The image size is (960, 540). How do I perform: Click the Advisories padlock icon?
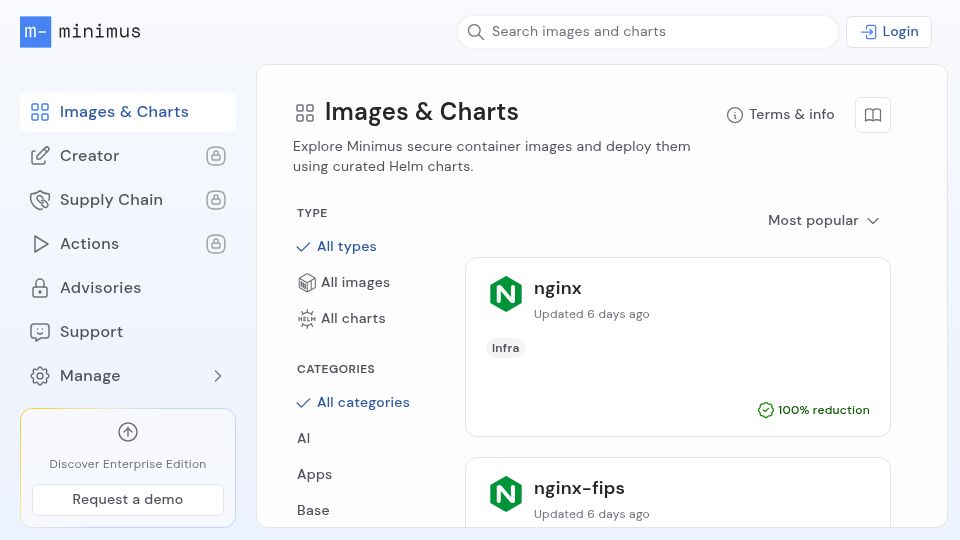click(40, 288)
